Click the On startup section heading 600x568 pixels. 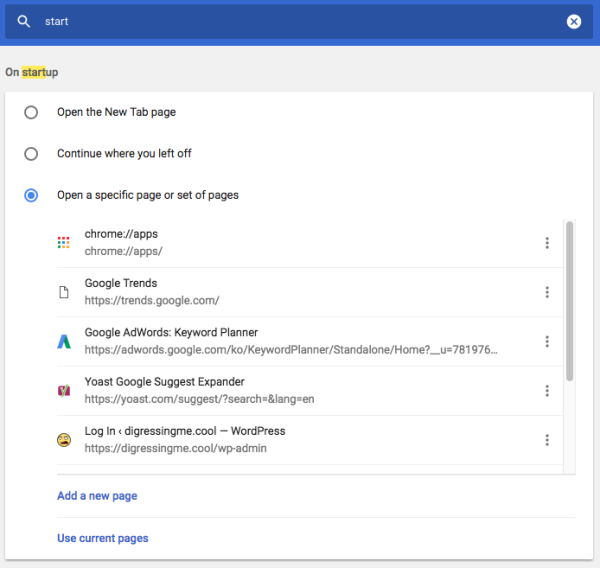coord(32,72)
